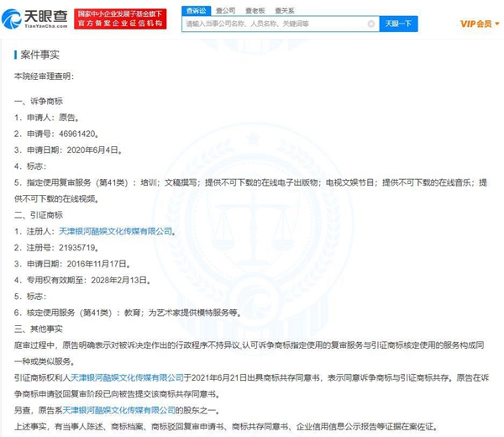The height and width of the screenshot is (437, 504).
Task: Open 天津银河酷娱 link in the 注册人 line
Action: (x=117, y=230)
